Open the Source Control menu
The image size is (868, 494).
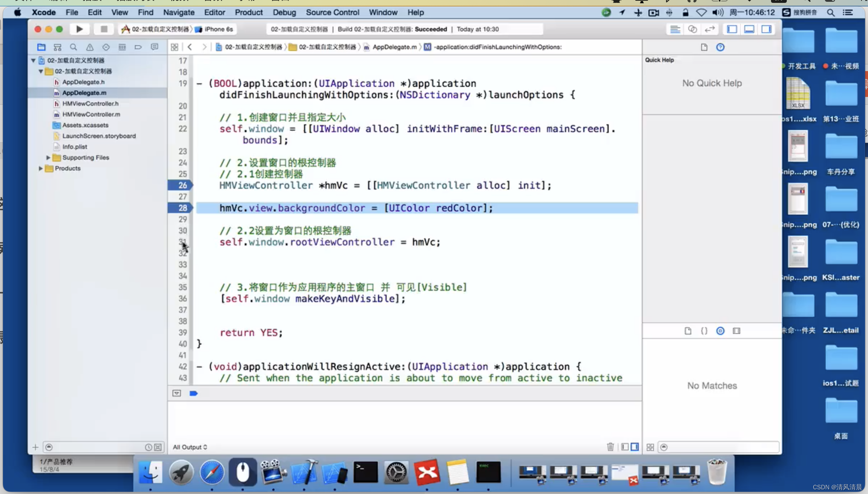click(x=332, y=12)
